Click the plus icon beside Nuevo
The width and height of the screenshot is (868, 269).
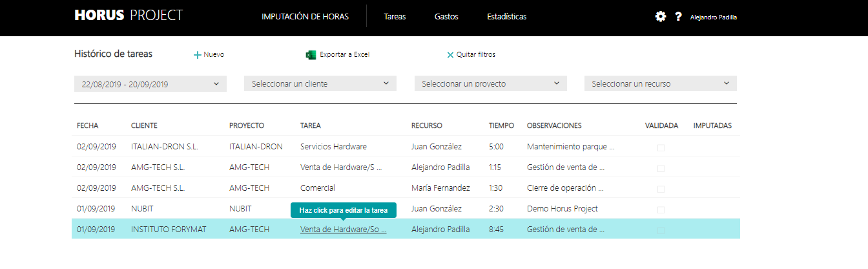click(x=198, y=55)
